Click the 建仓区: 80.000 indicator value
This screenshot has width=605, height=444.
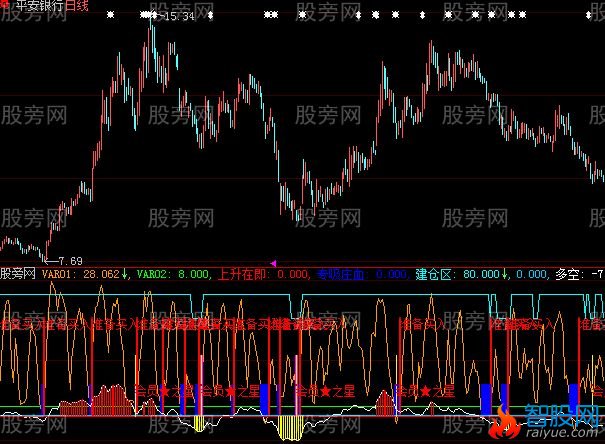click(458, 274)
